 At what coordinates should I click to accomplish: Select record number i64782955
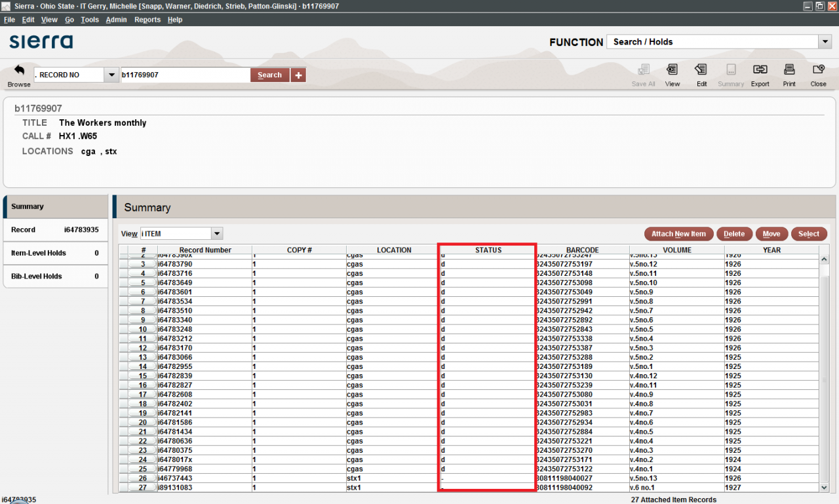(x=174, y=366)
